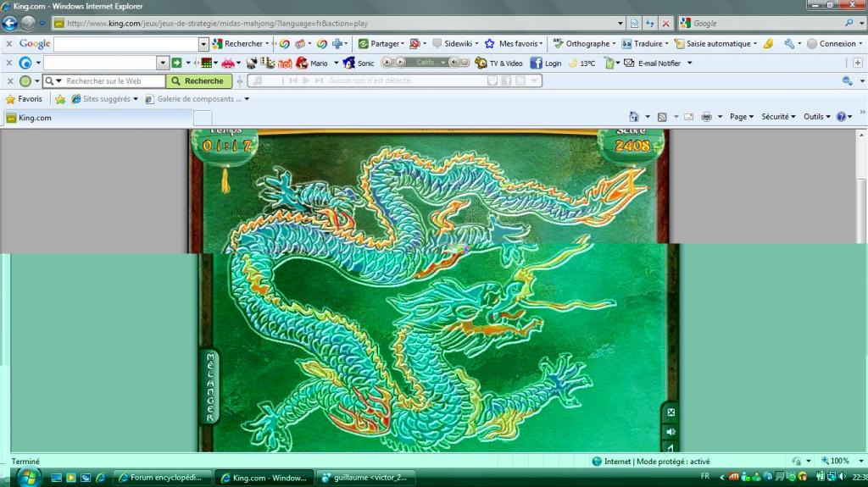Switch to Forum encyclopédi... taskbar window
Image resolution: width=868 pixels, height=487 pixels.
[164, 478]
